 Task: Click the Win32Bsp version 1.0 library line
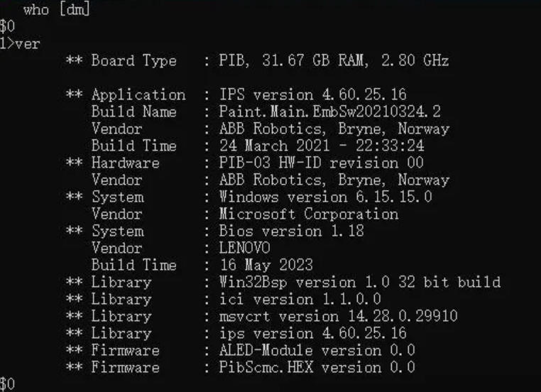point(360,283)
